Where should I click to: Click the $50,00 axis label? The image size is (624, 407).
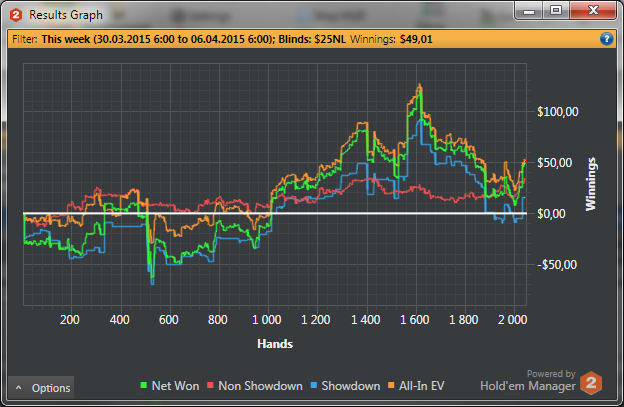(x=554, y=163)
